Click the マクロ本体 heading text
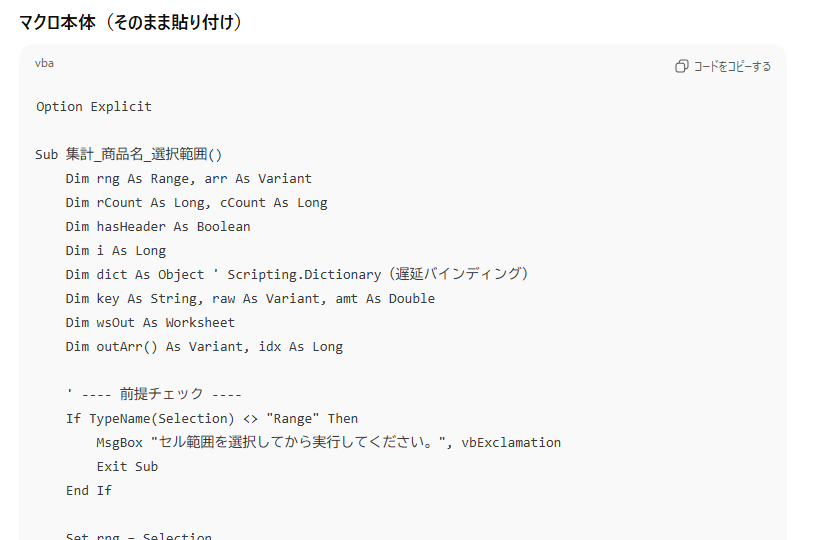The image size is (825, 540). (131, 21)
